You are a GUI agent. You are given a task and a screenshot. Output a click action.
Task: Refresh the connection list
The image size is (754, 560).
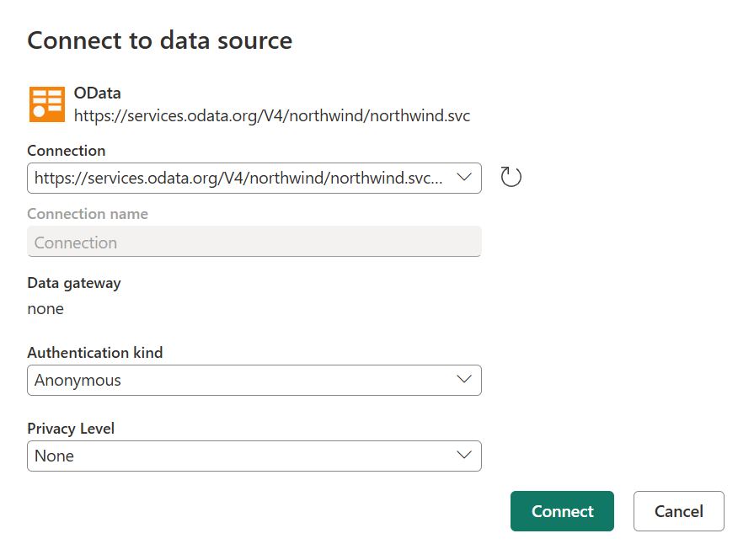[511, 178]
